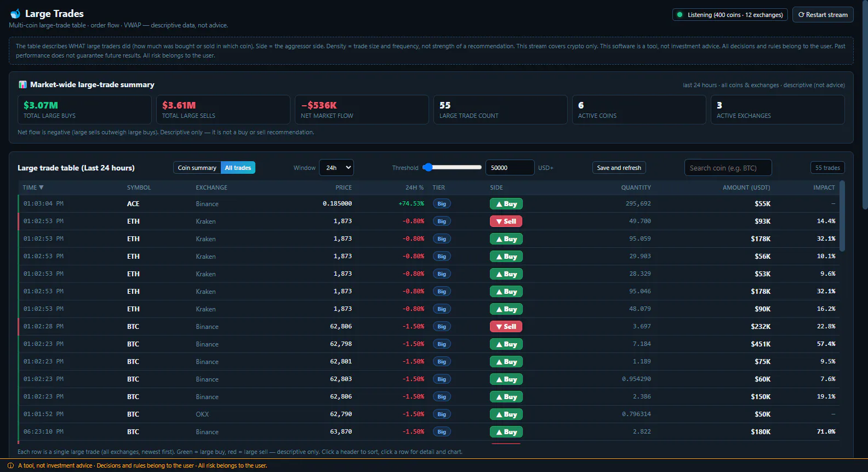
Task: Switch to the Coin summary tab
Action: [197, 168]
